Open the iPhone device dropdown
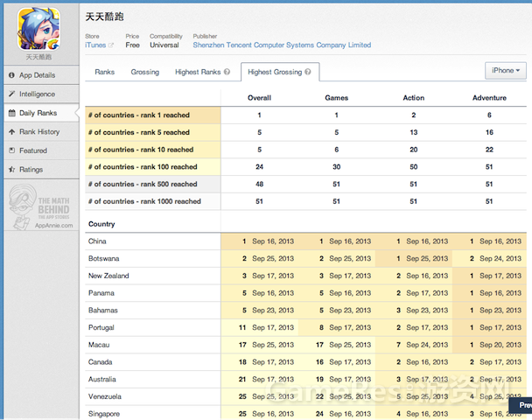 pyautogui.click(x=506, y=71)
